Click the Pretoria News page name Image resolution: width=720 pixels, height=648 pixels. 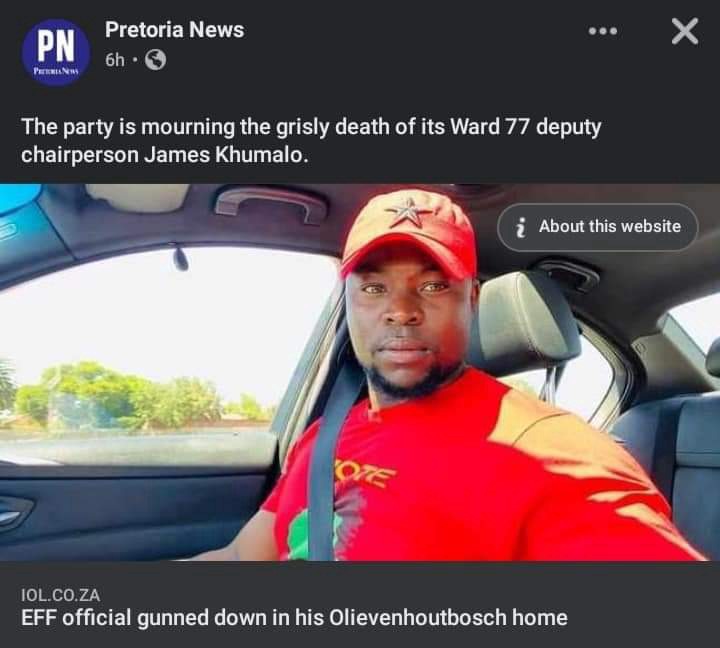click(x=174, y=30)
